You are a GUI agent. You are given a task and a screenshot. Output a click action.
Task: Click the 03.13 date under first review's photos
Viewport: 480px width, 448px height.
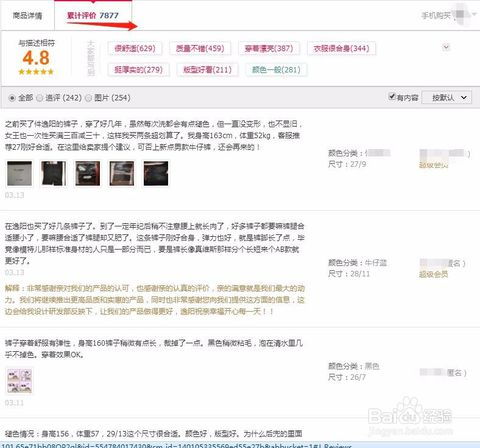tap(14, 195)
